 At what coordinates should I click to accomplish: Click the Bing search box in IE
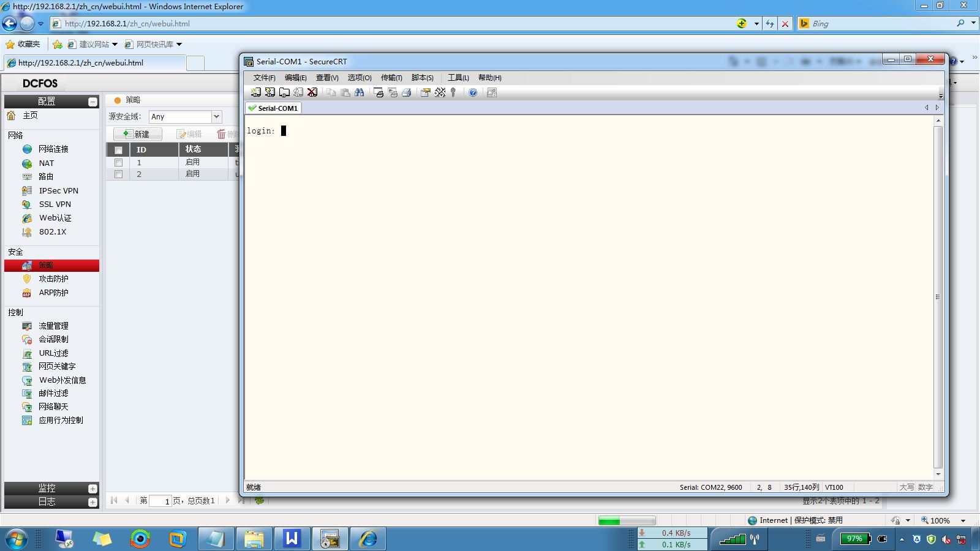pyautogui.click(x=882, y=24)
